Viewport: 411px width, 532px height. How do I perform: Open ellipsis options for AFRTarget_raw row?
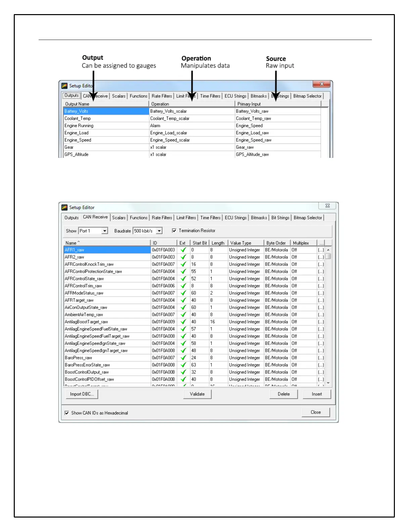321,300
